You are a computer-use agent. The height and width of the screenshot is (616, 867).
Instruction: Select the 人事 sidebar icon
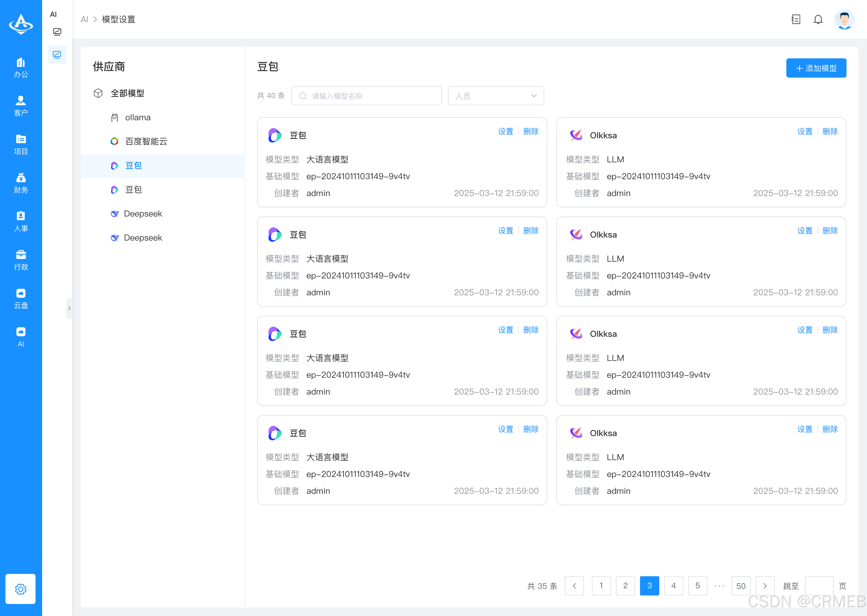[x=21, y=221]
